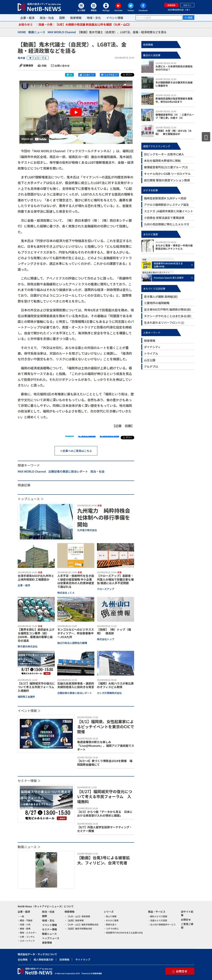Image resolution: width=212 pixels, height=980 pixels.
Task: Expand the トップニュース section header
Action: tap(30, 499)
